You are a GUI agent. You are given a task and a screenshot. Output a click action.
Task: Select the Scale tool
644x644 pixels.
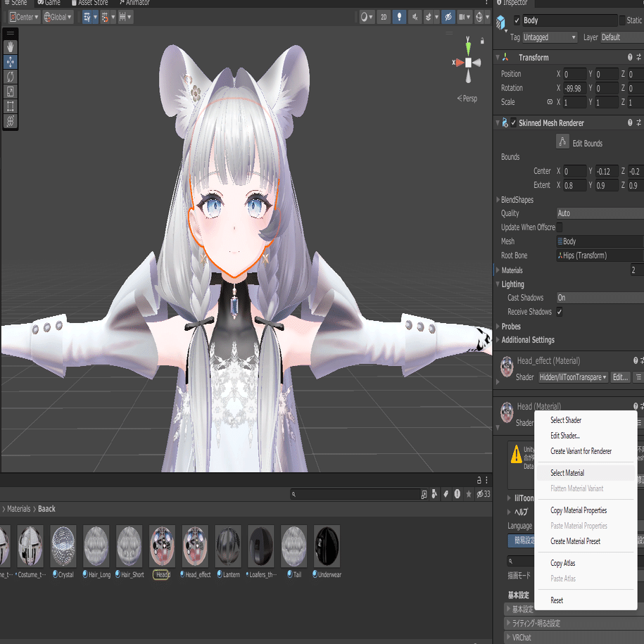[11, 91]
